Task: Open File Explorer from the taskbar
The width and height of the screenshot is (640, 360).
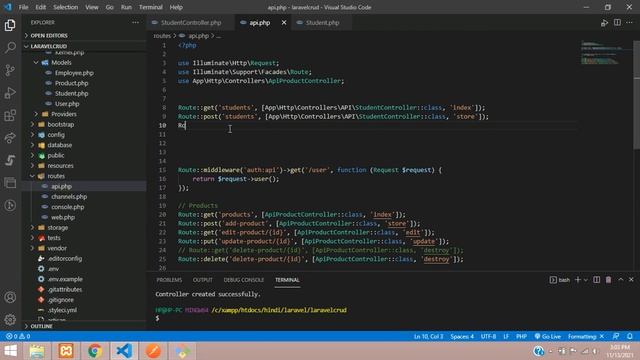Action: click(x=37, y=351)
